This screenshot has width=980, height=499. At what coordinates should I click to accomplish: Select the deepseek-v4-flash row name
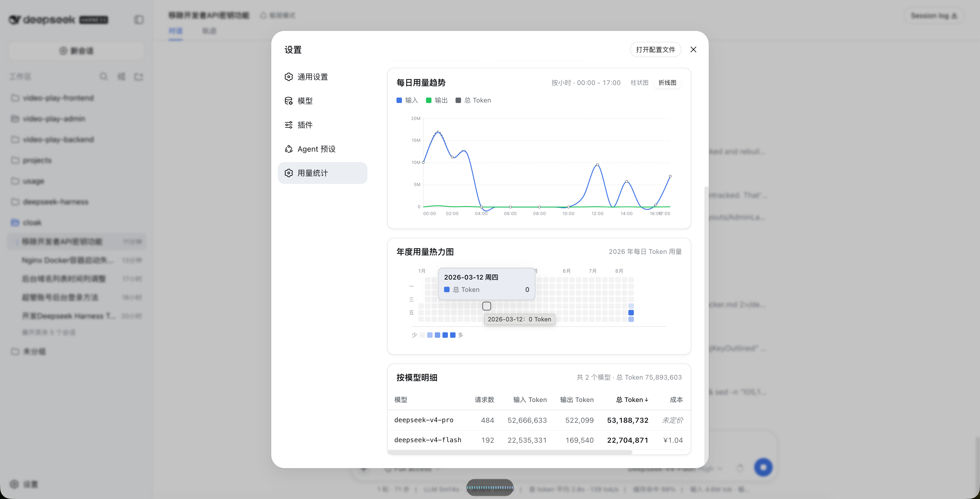click(x=428, y=440)
